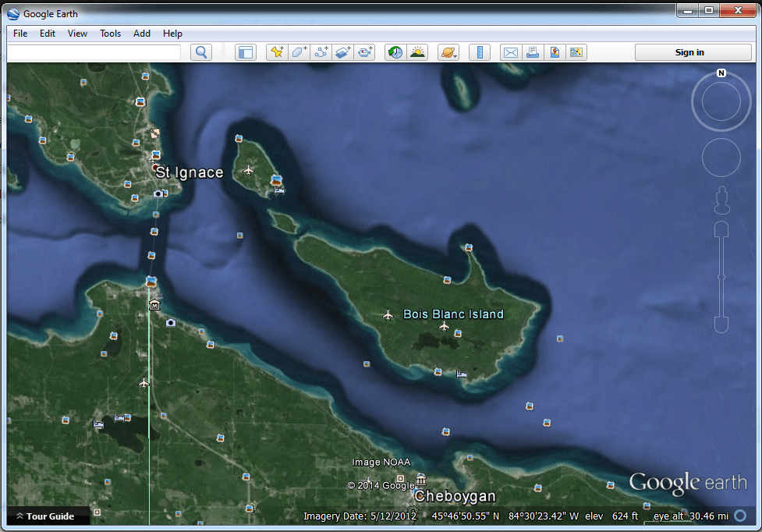Email the current view
The width and height of the screenshot is (762, 532).
pyautogui.click(x=511, y=52)
